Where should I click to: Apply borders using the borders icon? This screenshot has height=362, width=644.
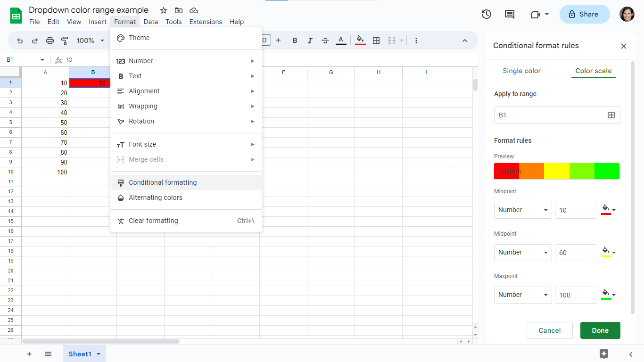click(x=376, y=41)
